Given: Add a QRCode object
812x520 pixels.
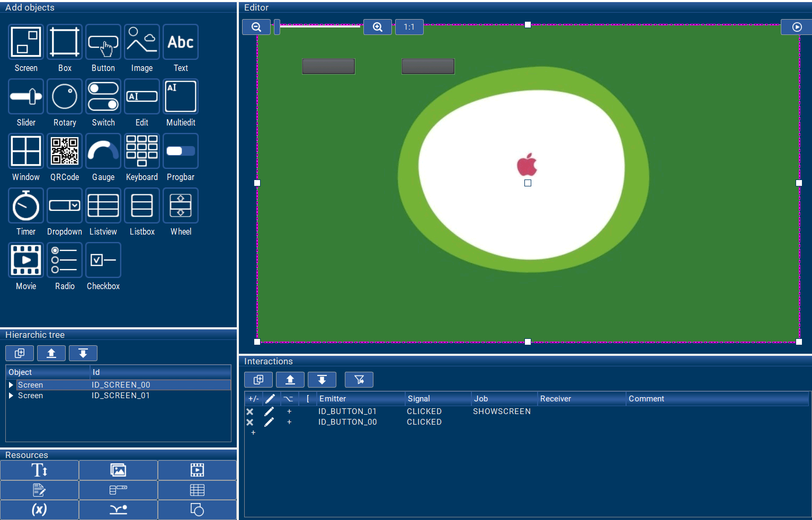Looking at the screenshot, I should tap(65, 151).
